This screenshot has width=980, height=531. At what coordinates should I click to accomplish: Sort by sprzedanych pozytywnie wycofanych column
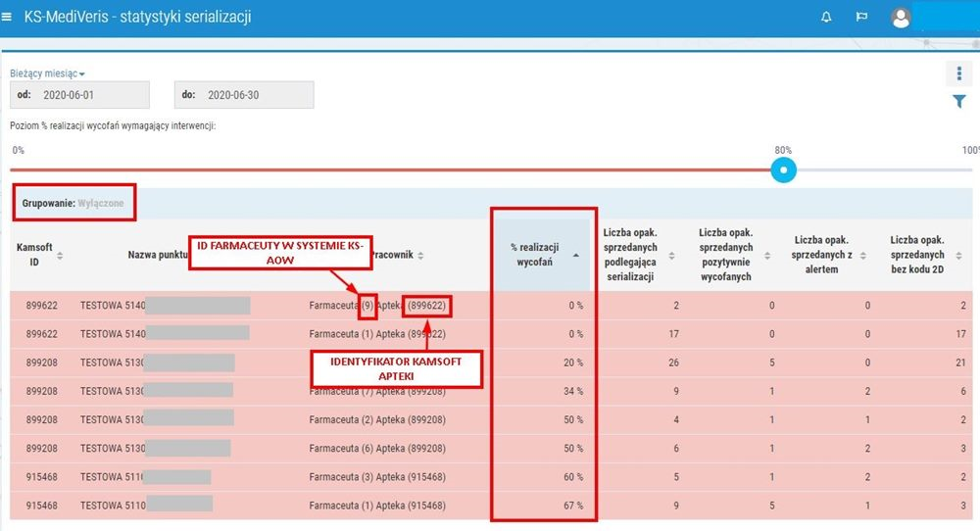point(767,255)
